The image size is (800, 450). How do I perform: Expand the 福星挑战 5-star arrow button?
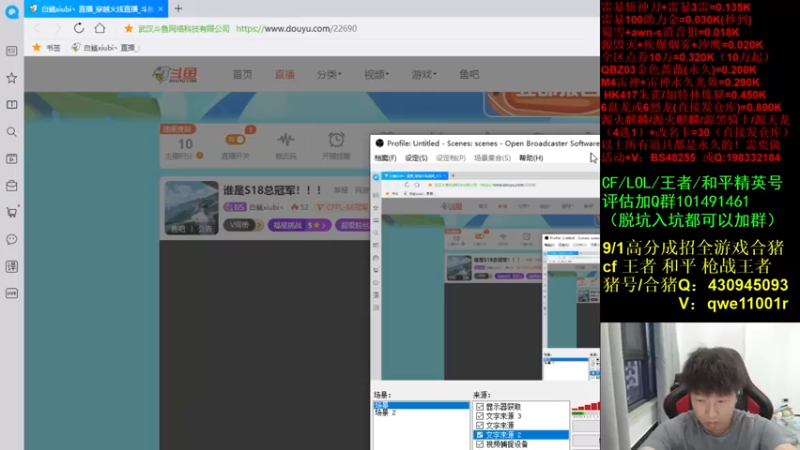319,225
